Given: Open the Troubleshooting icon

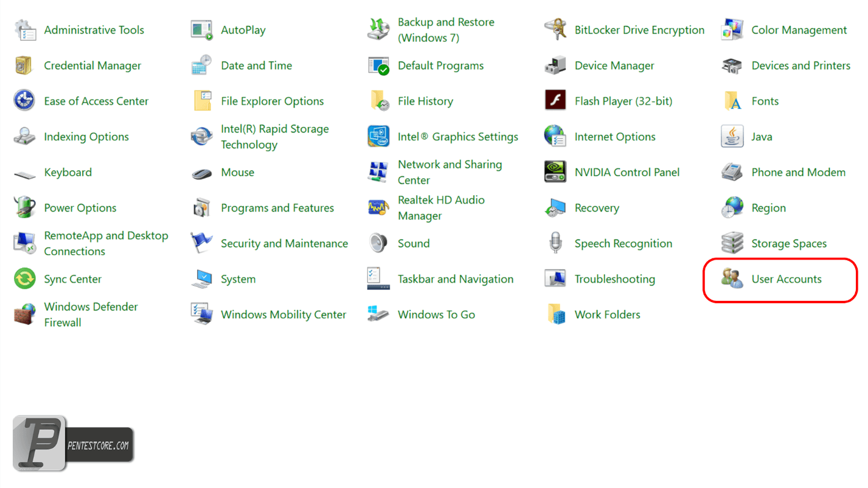Looking at the screenshot, I should coord(555,279).
